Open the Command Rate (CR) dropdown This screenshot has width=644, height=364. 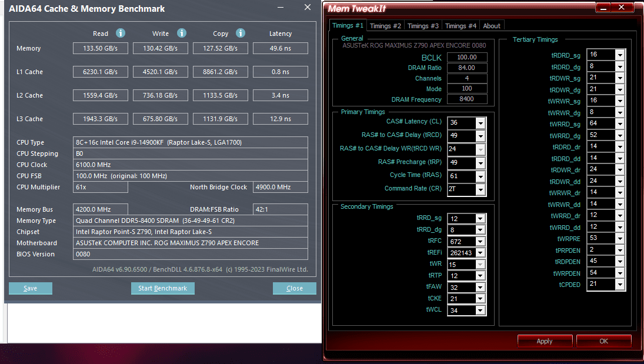click(x=480, y=189)
